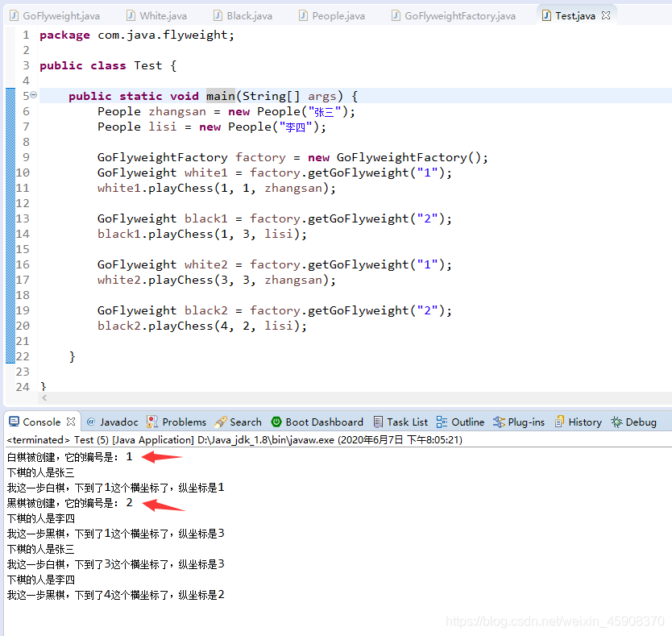Click the file icon on White.java tab
Viewport: 672px width, 636px height.
tap(131, 15)
